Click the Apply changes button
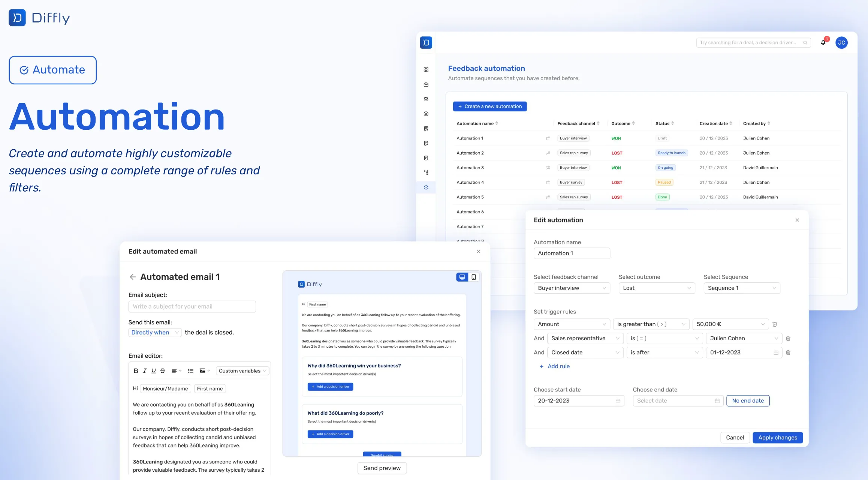 pos(777,438)
